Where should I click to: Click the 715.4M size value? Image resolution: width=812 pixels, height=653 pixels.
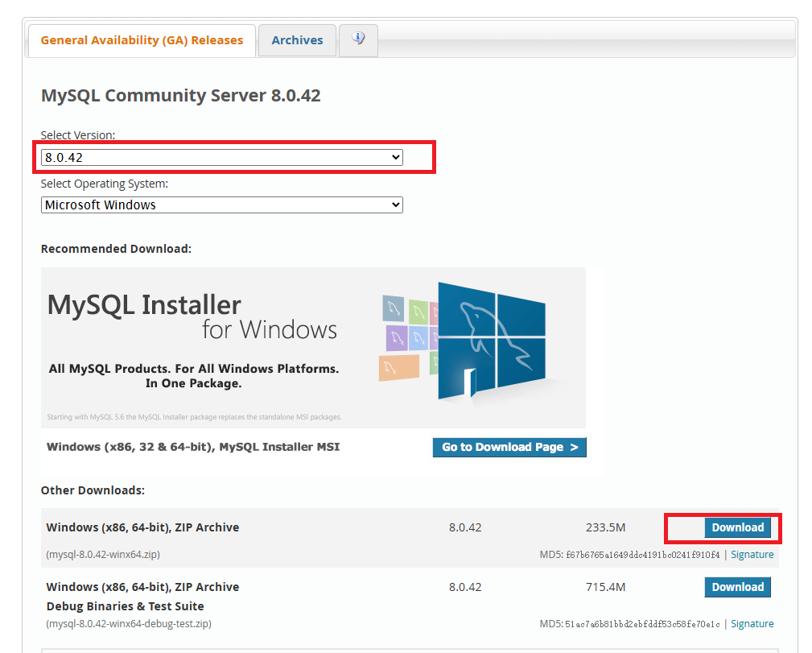605,587
